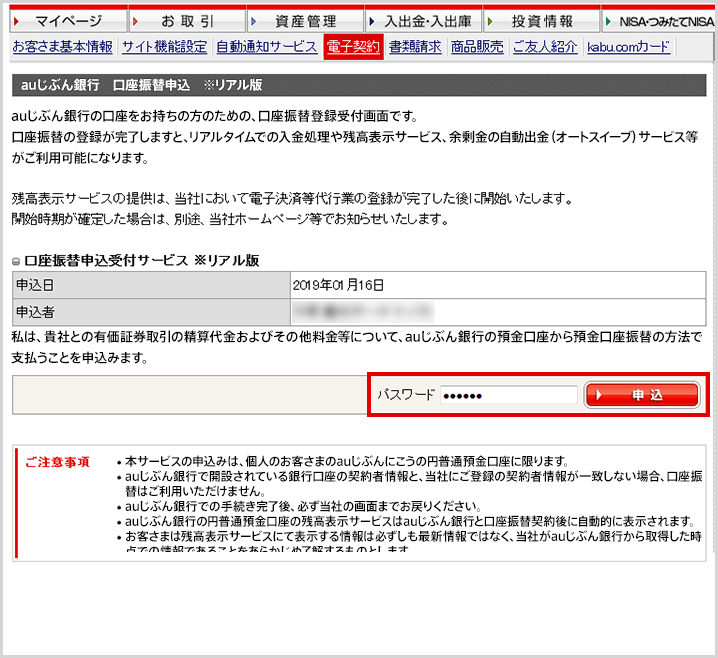Click the 商品販売 link
Viewport: 718px width, 658px height.
pyautogui.click(x=477, y=46)
